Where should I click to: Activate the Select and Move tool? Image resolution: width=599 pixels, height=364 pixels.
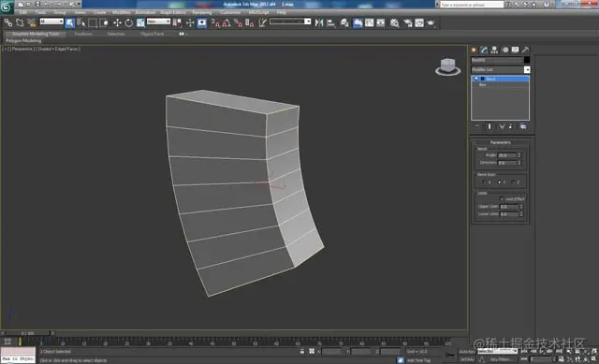117,22
